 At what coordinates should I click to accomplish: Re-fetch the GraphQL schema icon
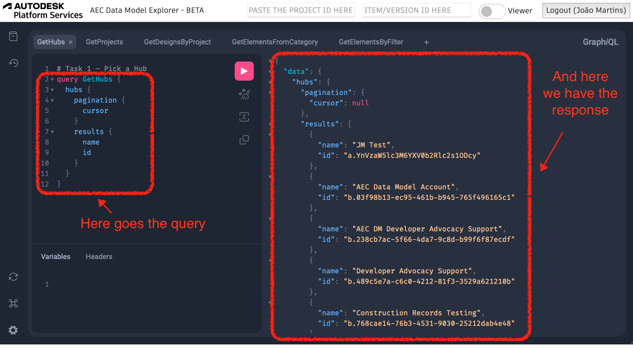13,277
